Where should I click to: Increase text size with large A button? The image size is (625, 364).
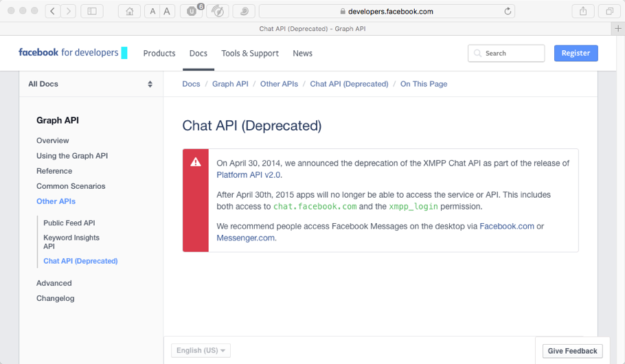tap(167, 11)
